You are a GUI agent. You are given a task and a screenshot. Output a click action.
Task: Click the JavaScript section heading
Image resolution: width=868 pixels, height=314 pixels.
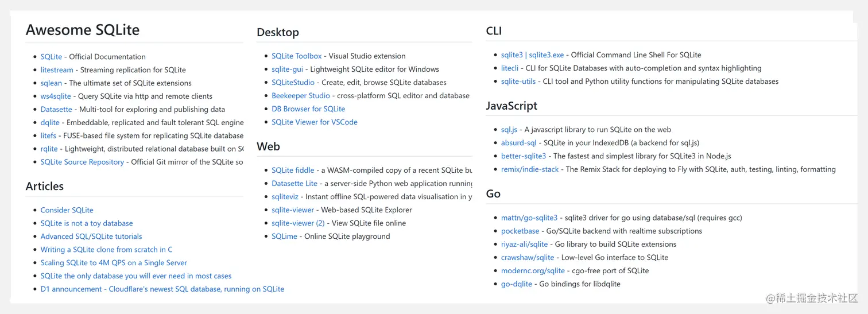(x=511, y=106)
